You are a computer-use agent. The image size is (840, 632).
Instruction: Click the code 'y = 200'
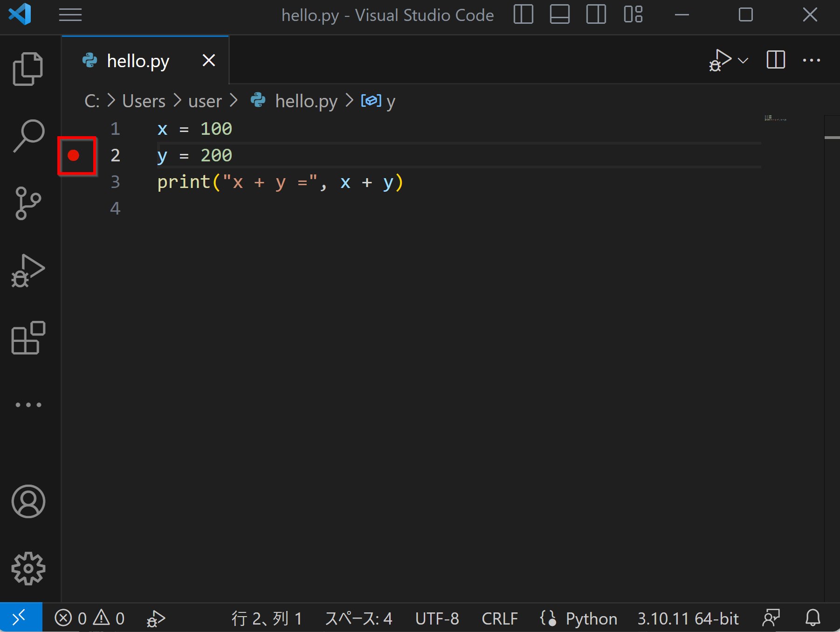194,155
